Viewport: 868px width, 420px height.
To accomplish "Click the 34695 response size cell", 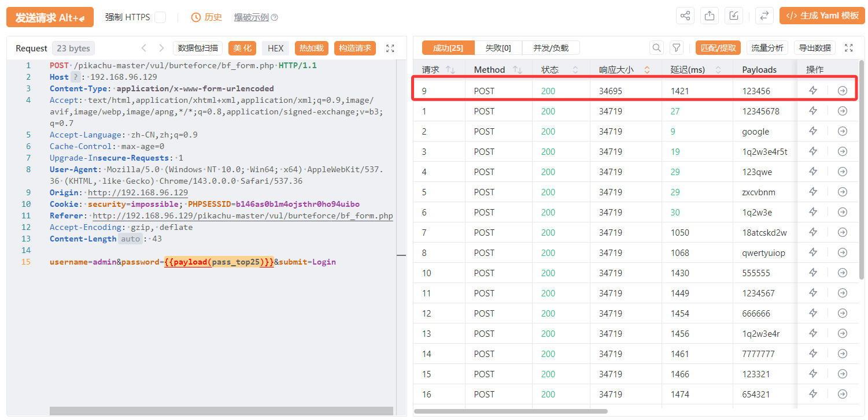I will (626, 91).
